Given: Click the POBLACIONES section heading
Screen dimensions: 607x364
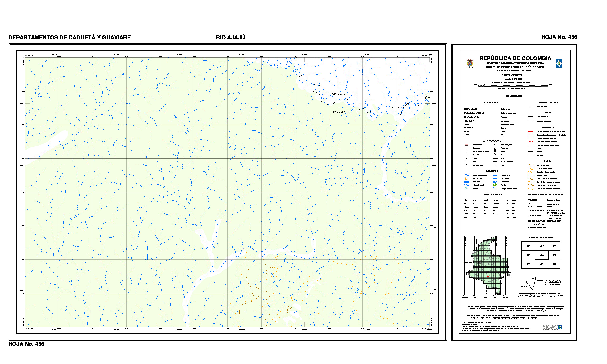Looking at the screenshot, I should pyautogui.click(x=491, y=102).
